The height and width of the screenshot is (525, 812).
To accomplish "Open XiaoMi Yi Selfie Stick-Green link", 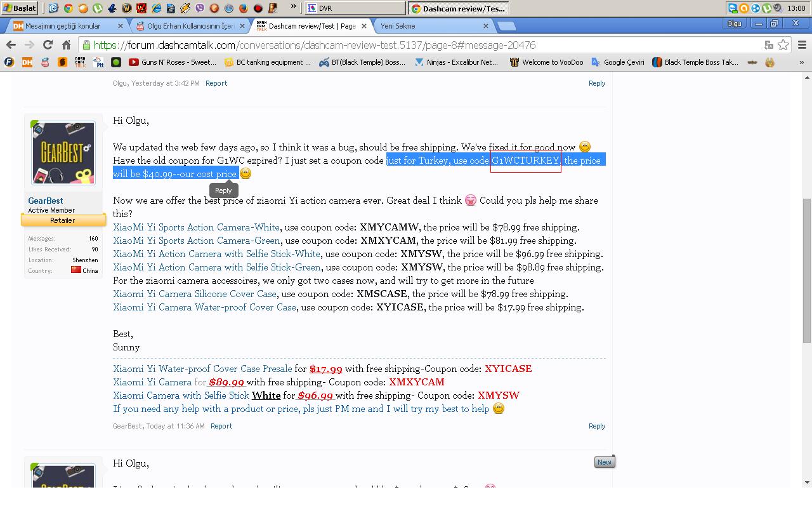I will [217, 267].
